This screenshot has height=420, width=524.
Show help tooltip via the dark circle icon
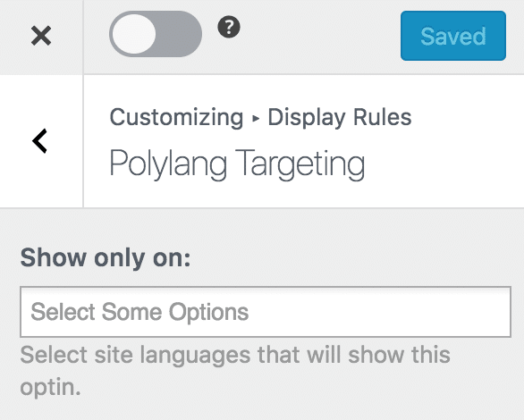pyautogui.click(x=229, y=27)
